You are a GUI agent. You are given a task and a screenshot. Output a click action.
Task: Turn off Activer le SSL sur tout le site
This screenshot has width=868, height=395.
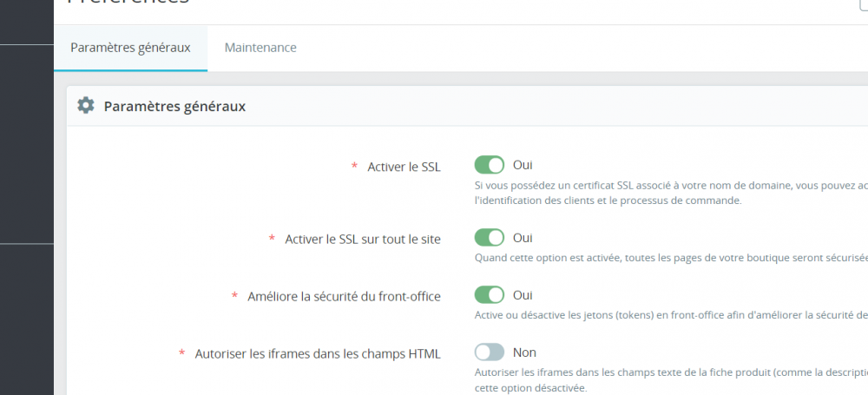coord(490,237)
